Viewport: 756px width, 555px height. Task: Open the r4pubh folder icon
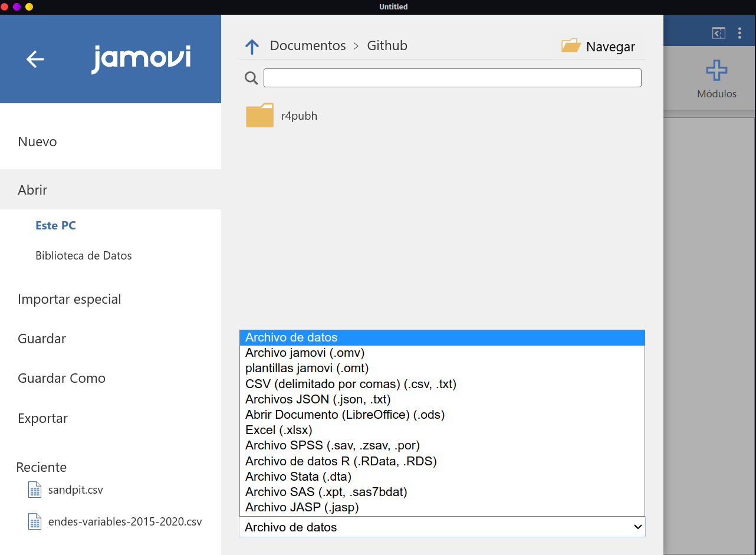[x=259, y=115]
